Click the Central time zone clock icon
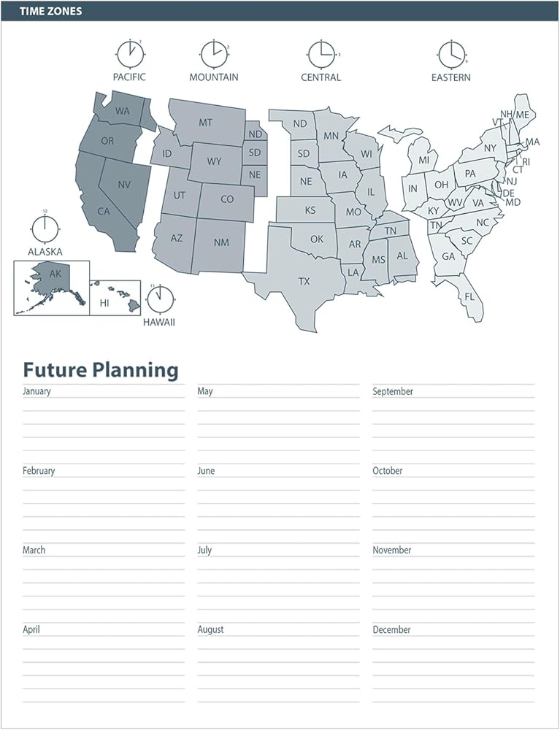Image resolution: width=560 pixels, height=730 pixels. pyautogui.click(x=321, y=53)
